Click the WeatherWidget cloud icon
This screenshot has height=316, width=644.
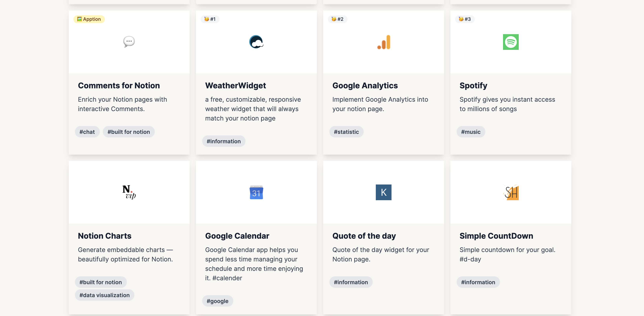click(256, 42)
